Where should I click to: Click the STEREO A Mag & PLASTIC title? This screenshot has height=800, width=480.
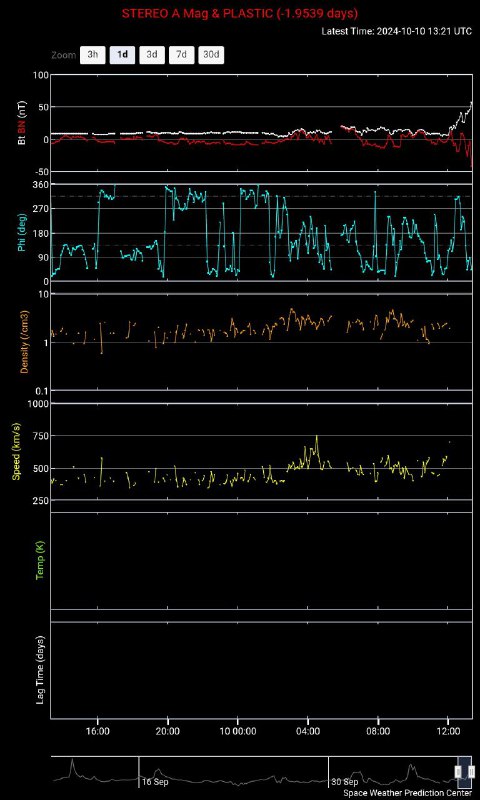[x=240, y=13]
